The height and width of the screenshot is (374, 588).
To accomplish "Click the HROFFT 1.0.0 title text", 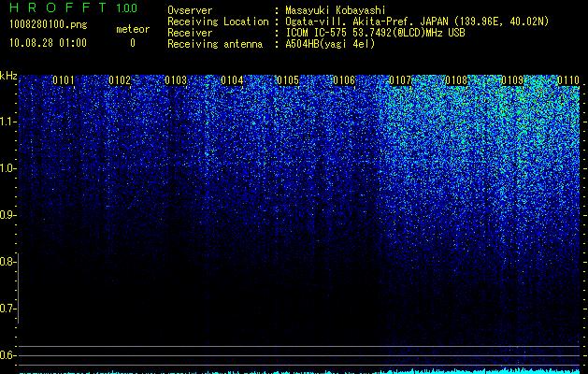I will pos(74,7).
